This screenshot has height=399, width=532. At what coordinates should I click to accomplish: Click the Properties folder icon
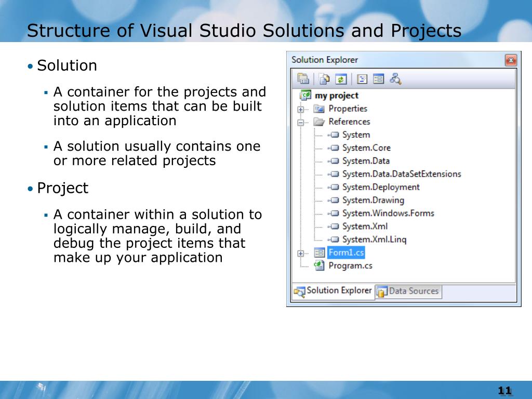[319, 109]
